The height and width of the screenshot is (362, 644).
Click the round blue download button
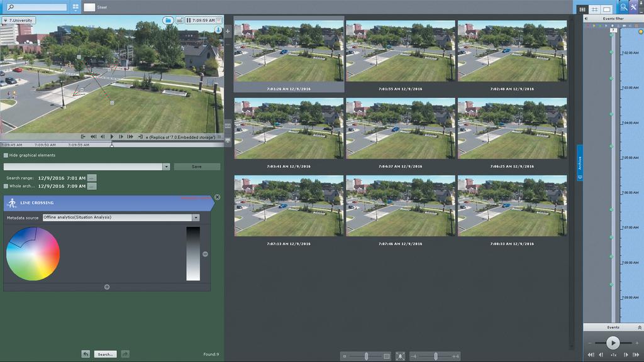point(218,30)
